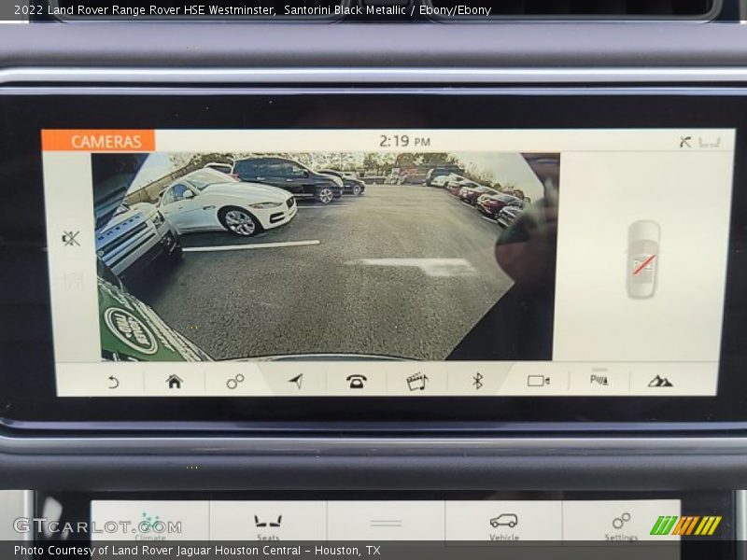Expand the lower screen center handle
Screen dimensions: 747x560
[386, 524]
